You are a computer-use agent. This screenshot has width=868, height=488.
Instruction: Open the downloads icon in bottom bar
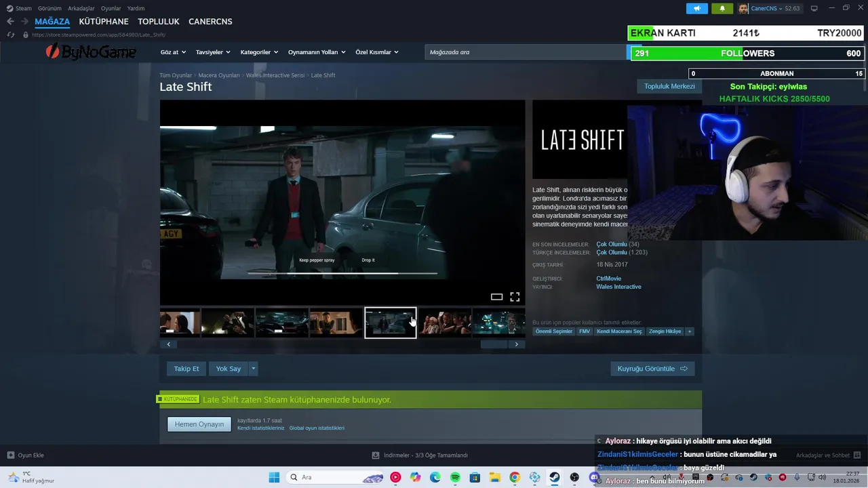point(376,455)
